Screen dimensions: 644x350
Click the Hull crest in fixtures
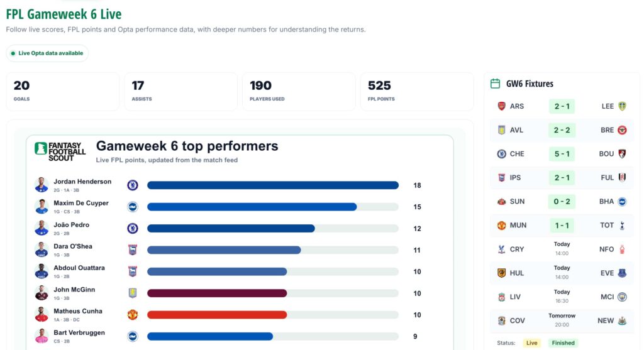[501, 273]
